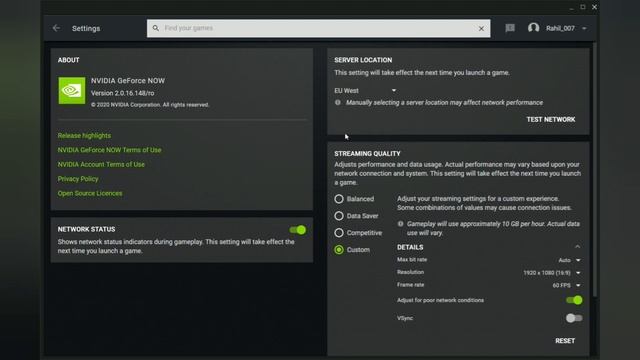Disable Adjust for poor network conditions toggle
The image size is (640, 360).
pyautogui.click(x=574, y=300)
